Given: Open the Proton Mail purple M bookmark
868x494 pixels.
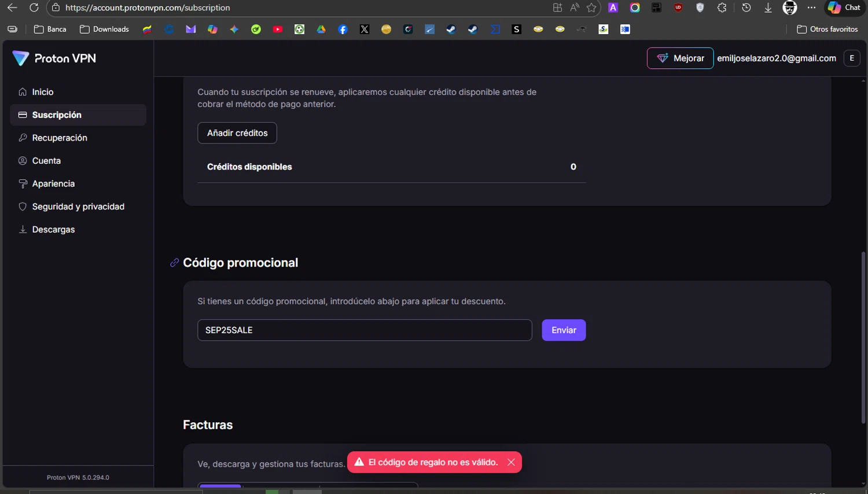Looking at the screenshot, I should pos(191,29).
